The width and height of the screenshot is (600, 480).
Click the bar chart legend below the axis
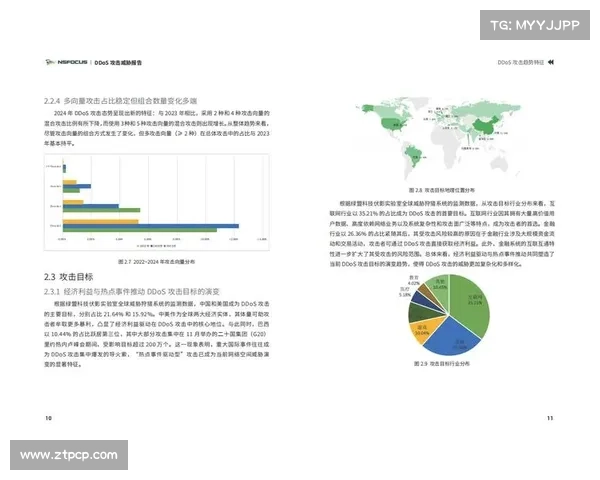click(x=157, y=246)
